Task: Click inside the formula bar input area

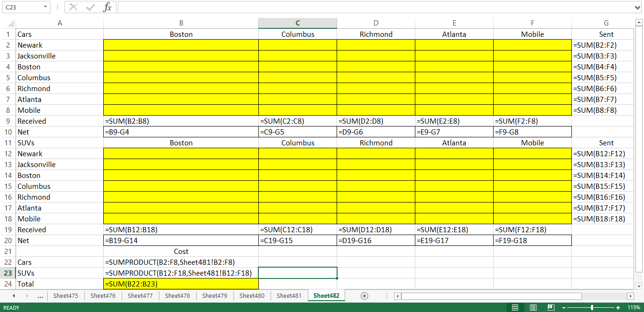Action: [283, 7]
